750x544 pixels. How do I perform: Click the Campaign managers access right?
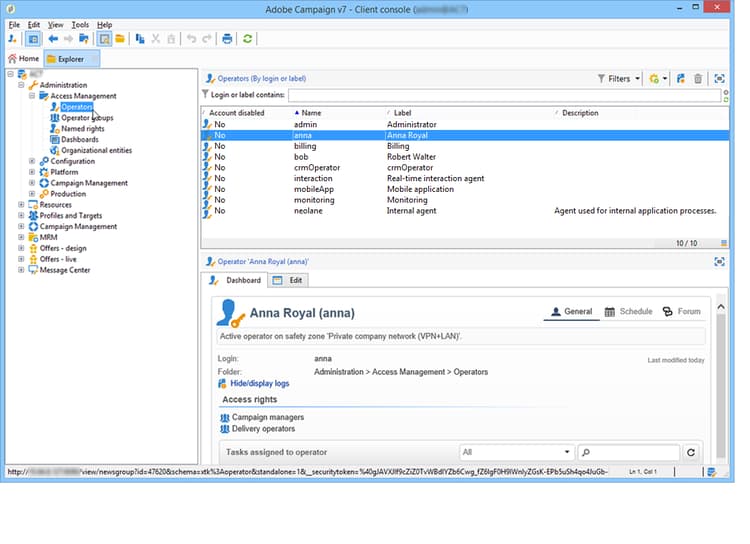pyautogui.click(x=267, y=417)
